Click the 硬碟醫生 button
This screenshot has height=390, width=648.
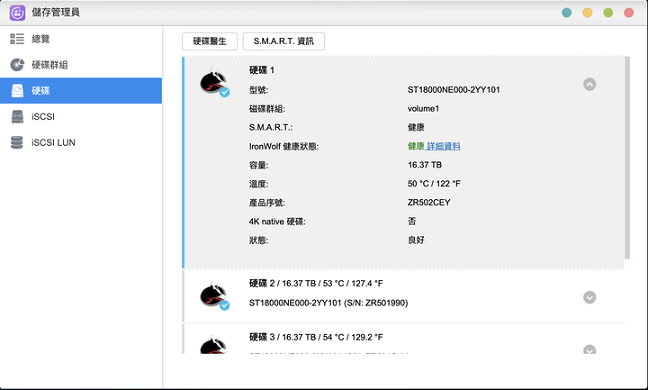[210, 41]
